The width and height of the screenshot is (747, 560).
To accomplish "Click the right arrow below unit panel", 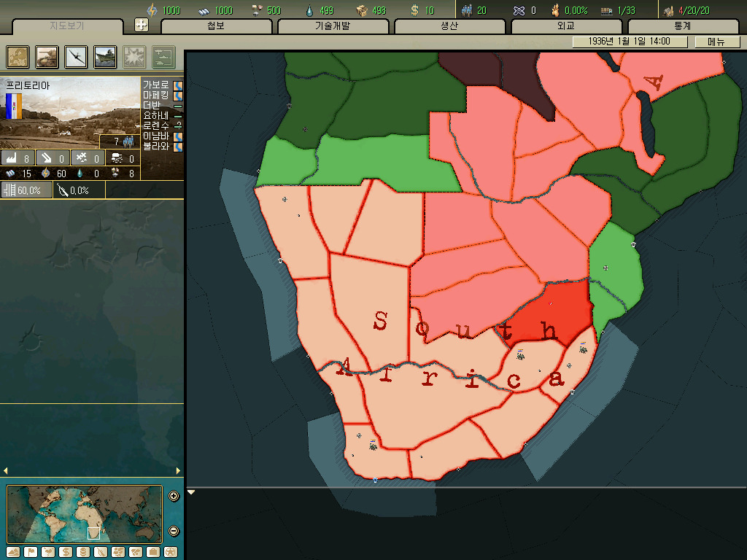I will tap(178, 470).
